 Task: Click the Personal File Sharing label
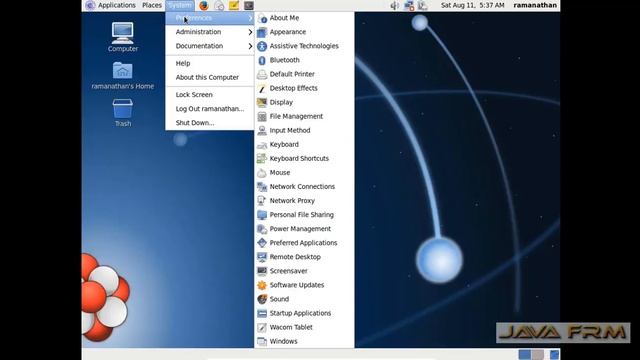pos(302,215)
